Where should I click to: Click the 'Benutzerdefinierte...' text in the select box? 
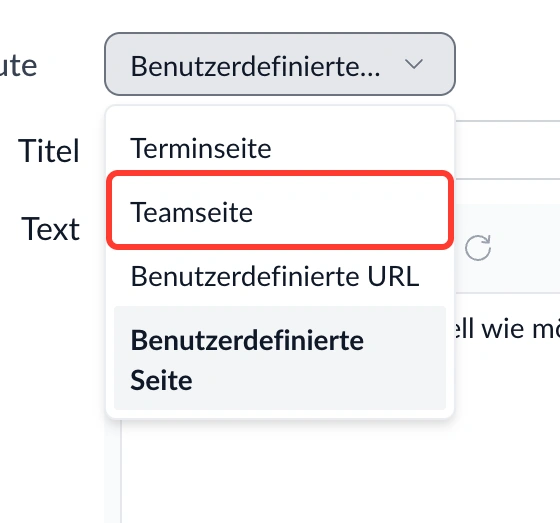(255, 66)
